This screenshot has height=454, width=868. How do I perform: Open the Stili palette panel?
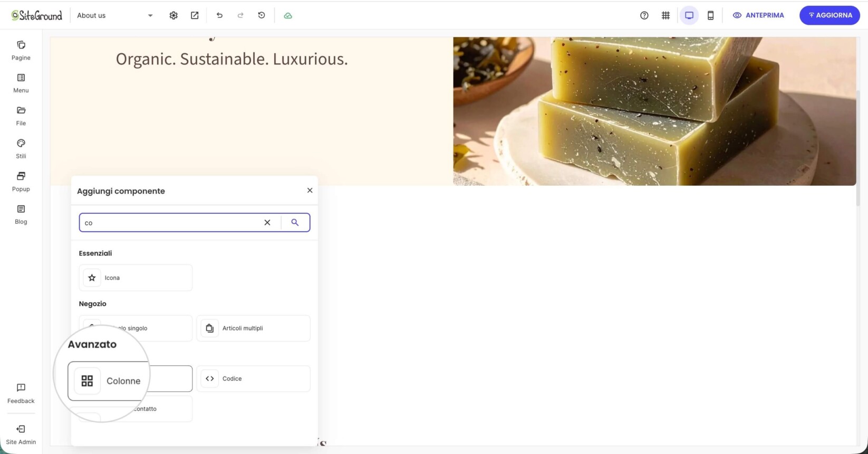[x=21, y=148]
